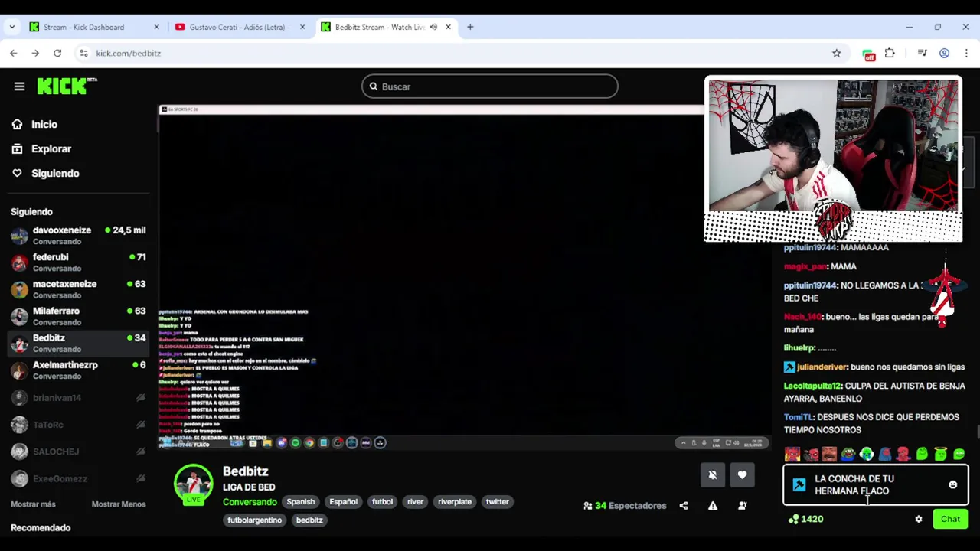Open macetaxeneize channel in sidebar
980x551 pixels.
pyautogui.click(x=77, y=289)
